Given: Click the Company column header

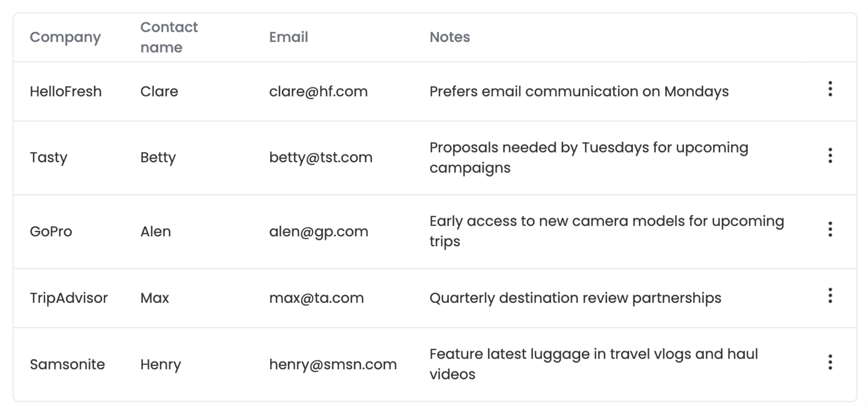Looking at the screenshot, I should click(x=65, y=37).
